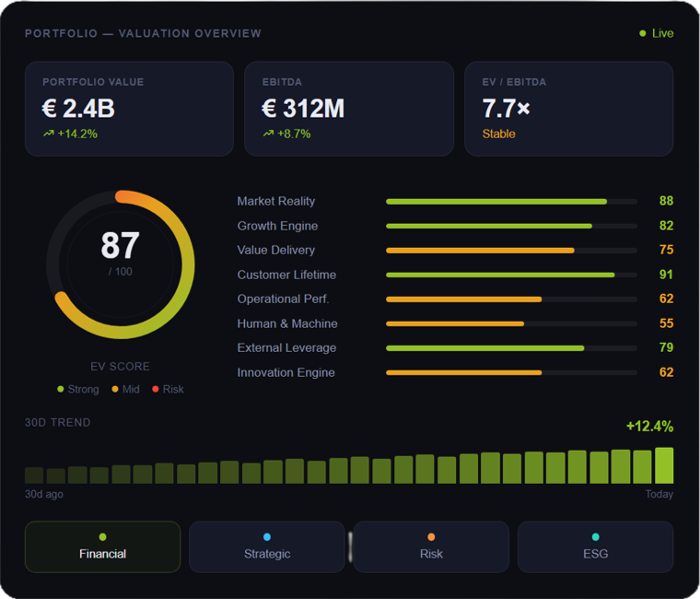Click the +12.4% trend value

point(649,426)
